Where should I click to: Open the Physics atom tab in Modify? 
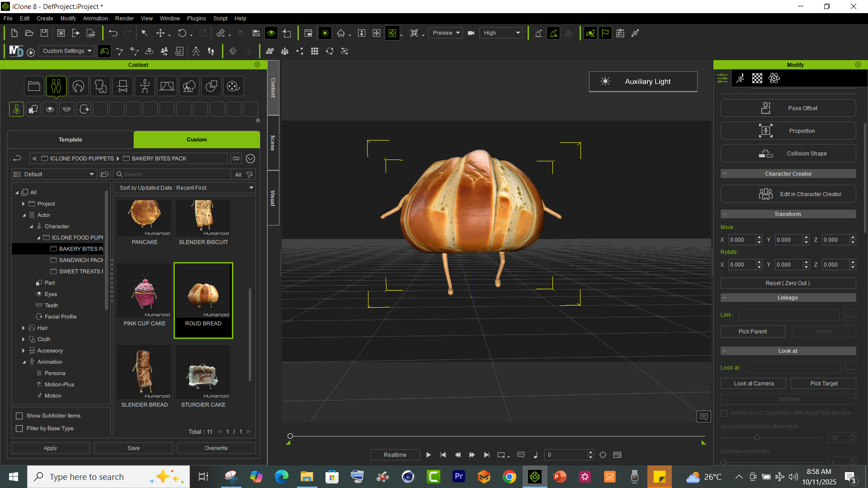click(x=774, y=78)
